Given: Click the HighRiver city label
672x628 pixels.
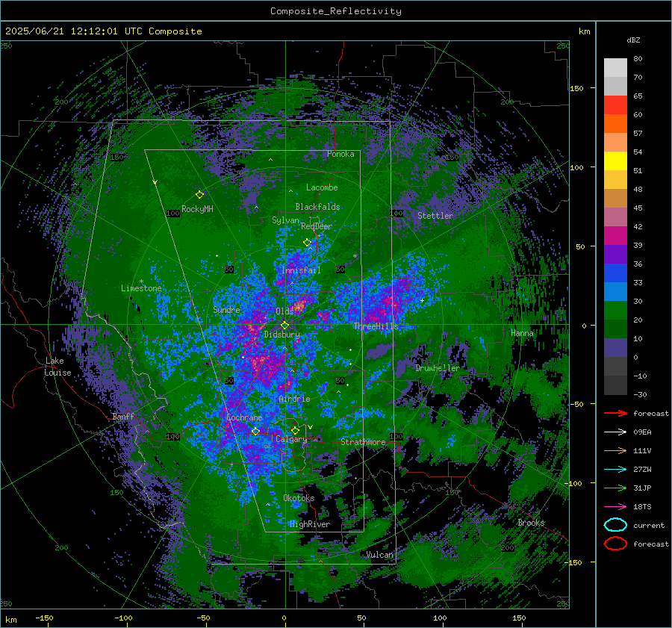Looking at the screenshot, I should pos(310,524).
